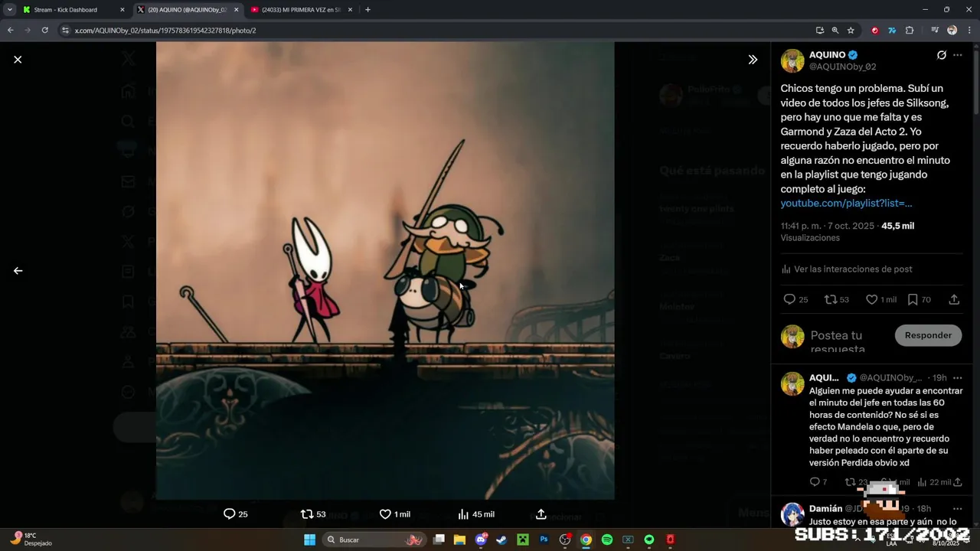Switch to the MI PRIMERA VEZ YouTube tab

pos(301,10)
